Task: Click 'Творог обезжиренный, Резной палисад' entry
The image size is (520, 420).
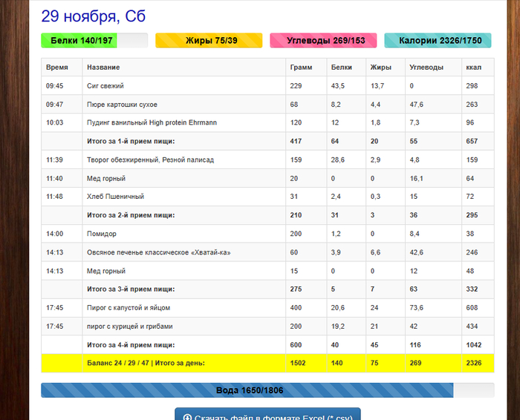Action: [150, 160]
